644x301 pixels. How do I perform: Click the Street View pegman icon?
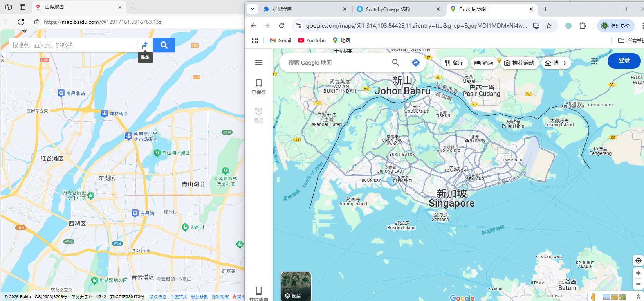[x=593, y=297]
